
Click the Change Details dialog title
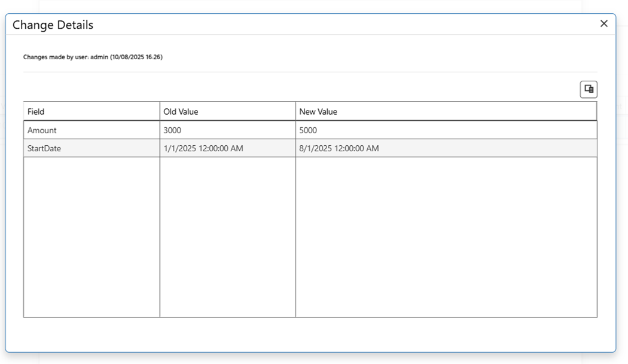click(53, 25)
